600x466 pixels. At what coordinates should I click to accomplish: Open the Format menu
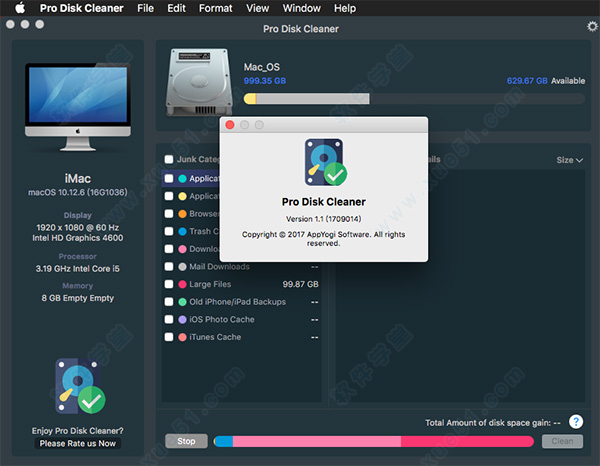click(x=215, y=8)
